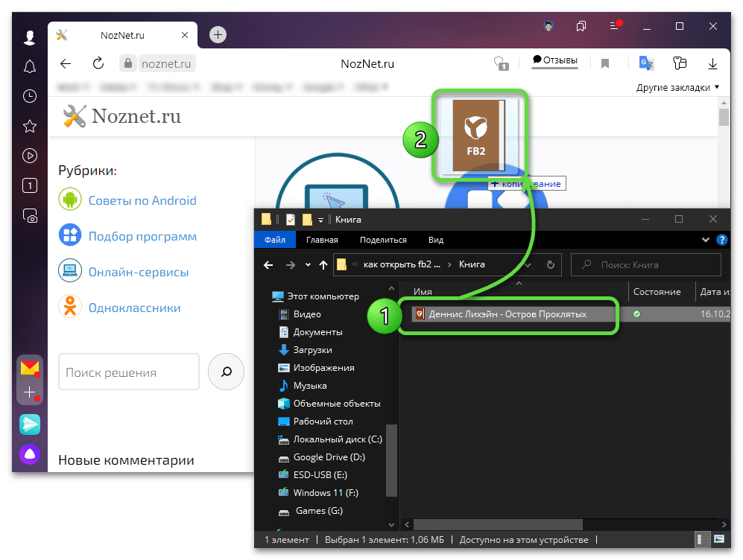
Task: Open the notifications bell in browser sidebar
Action: click(30, 67)
